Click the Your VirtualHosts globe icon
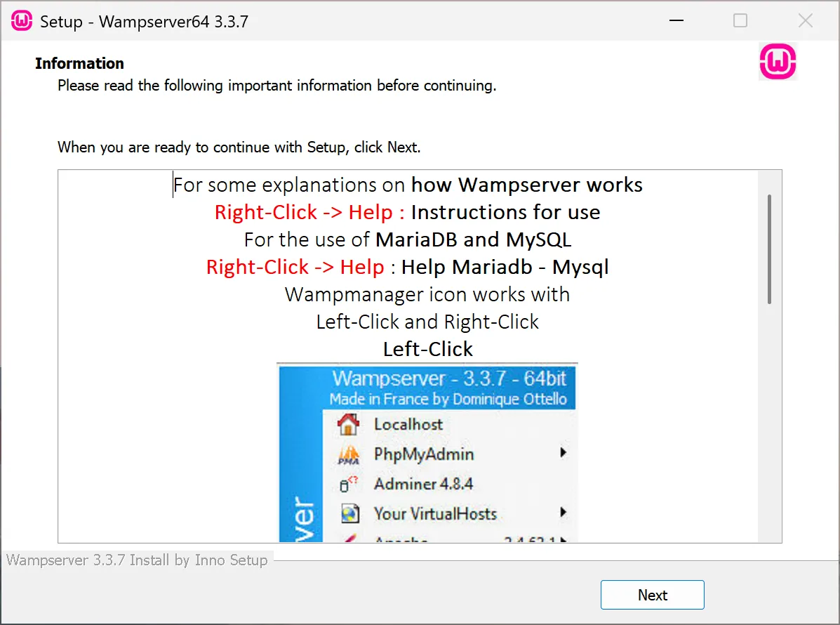 [x=348, y=513]
